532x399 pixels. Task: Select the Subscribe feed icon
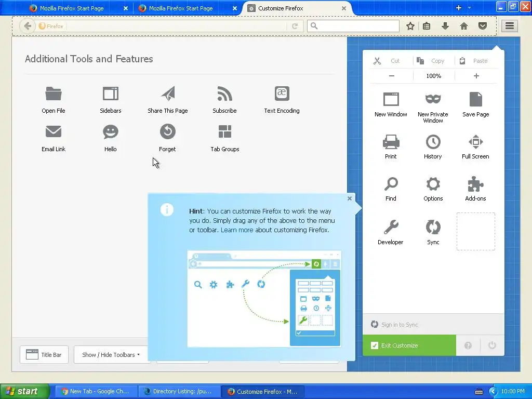[x=224, y=94]
